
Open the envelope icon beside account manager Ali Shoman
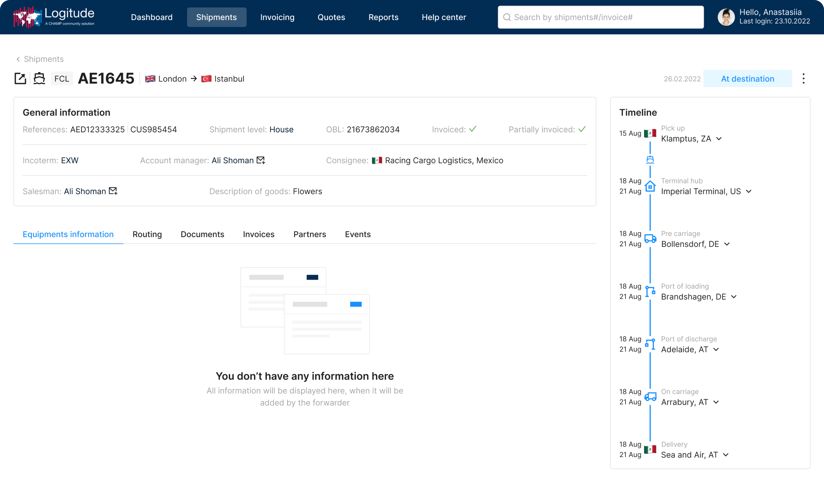[x=261, y=160]
